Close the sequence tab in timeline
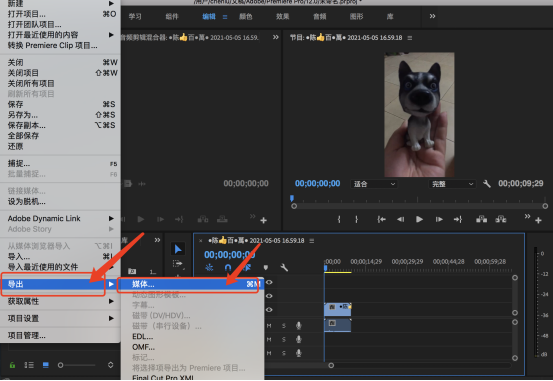This screenshot has height=381, width=553. [201, 241]
